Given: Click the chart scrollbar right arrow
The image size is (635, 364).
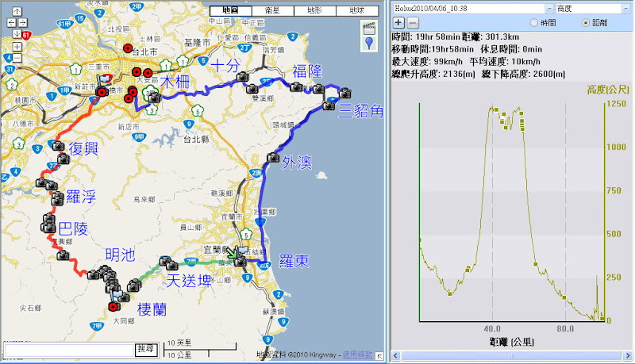Looking at the screenshot, I should [x=628, y=356].
